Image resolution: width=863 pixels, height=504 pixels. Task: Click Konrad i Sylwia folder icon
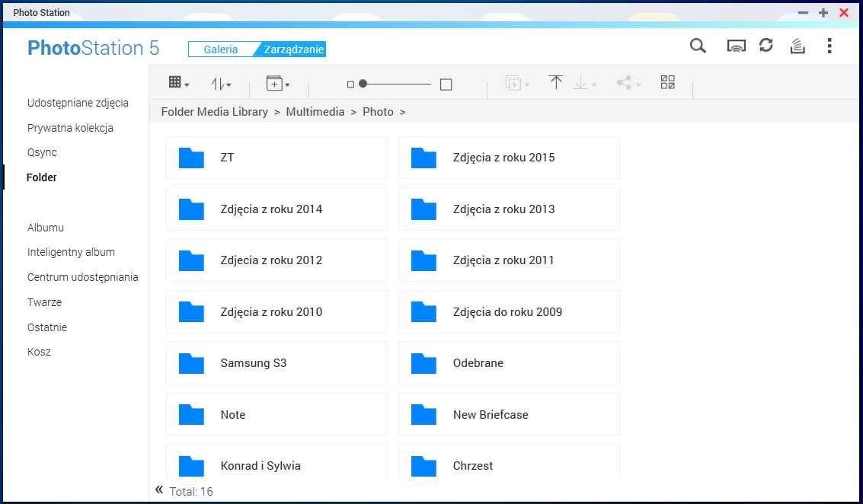point(191,466)
